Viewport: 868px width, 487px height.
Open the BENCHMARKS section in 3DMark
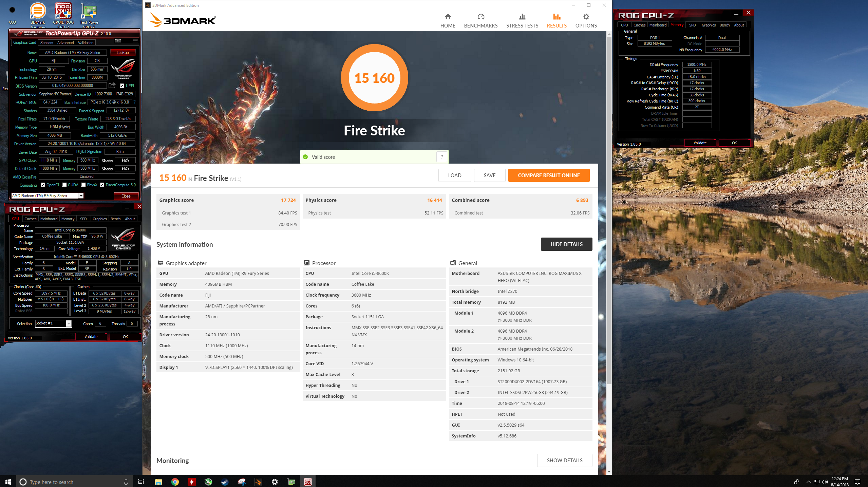click(480, 21)
